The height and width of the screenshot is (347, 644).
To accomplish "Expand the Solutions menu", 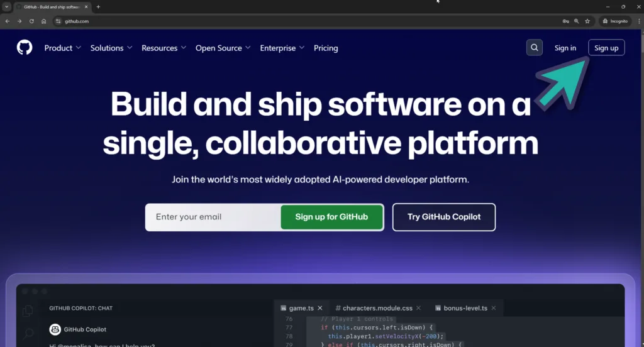I will coord(111,48).
